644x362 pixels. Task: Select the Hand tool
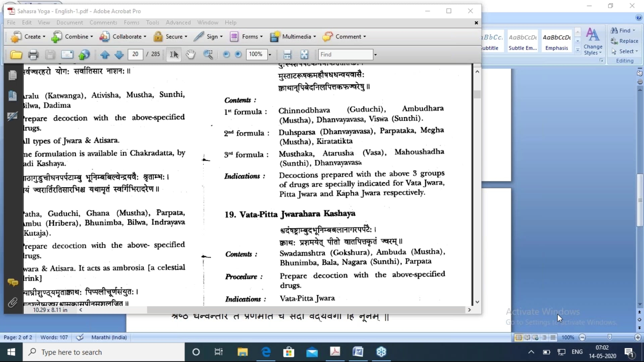pyautogui.click(x=191, y=54)
